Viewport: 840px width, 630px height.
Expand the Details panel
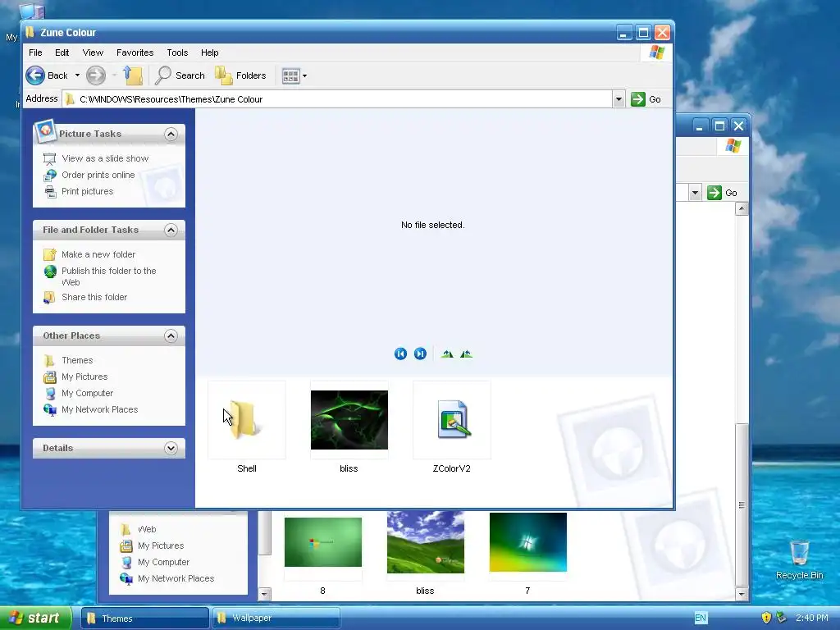pyautogui.click(x=171, y=449)
